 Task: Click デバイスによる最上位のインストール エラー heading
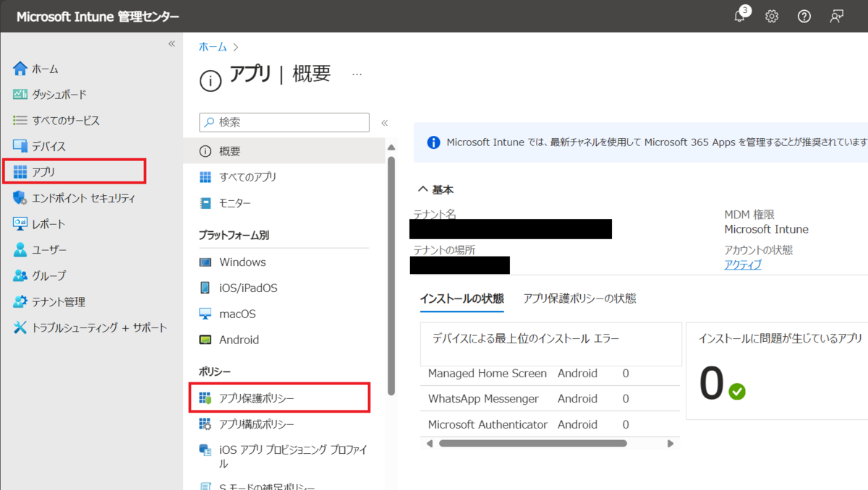click(526, 338)
